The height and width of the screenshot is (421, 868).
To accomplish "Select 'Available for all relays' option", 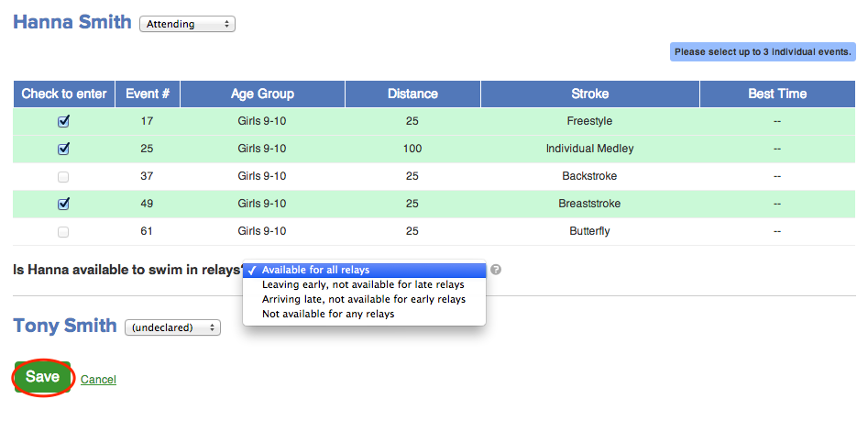I will [364, 270].
